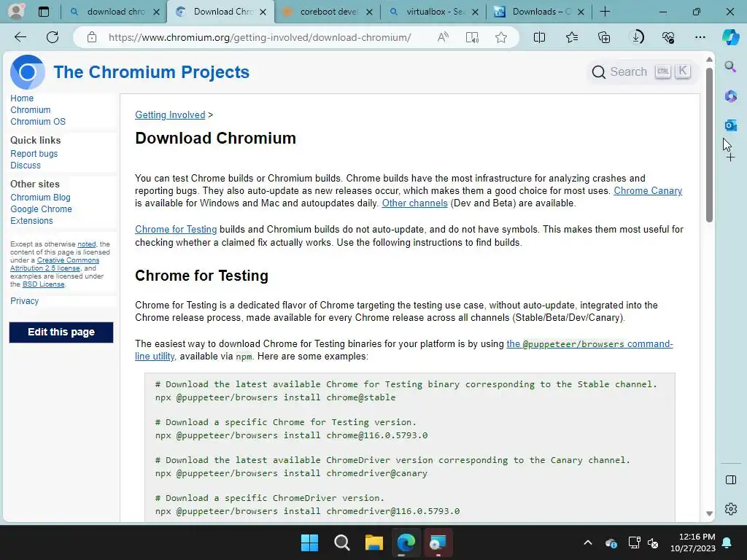Open the profile avatar icon
747x560 pixels.
coord(16,12)
